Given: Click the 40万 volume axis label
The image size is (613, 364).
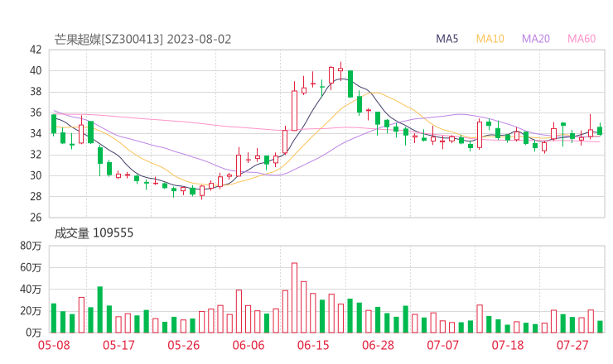Looking at the screenshot, I should 31,289.
